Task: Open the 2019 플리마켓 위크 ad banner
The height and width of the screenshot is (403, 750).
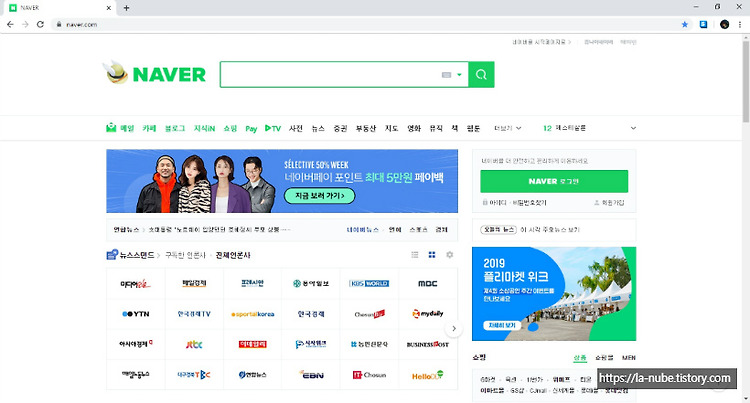Action: 554,294
